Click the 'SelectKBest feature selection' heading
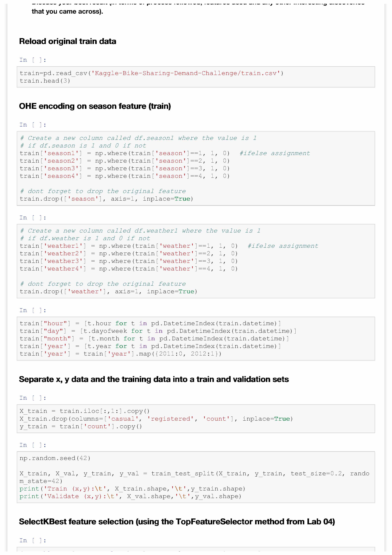Viewport: 392px width, 555px height. pos(177,522)
